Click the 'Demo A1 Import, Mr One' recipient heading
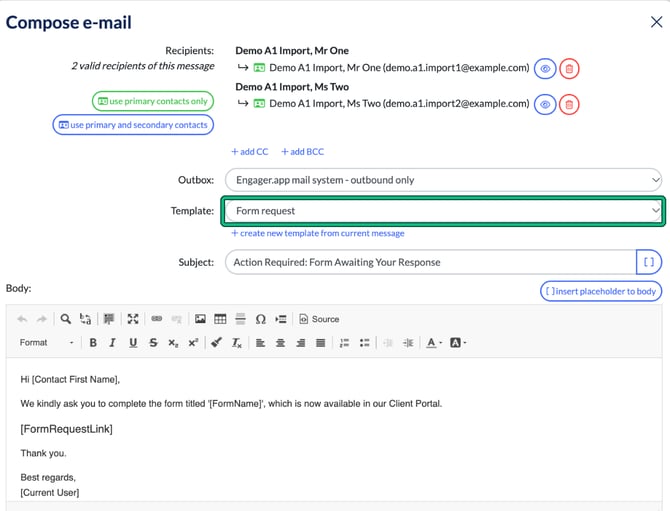This screenshot has height=511, width=670. coord(292,50)
